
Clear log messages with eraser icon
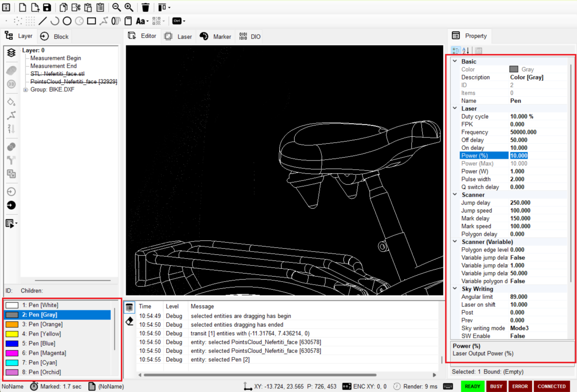click(x=130, y=321)
